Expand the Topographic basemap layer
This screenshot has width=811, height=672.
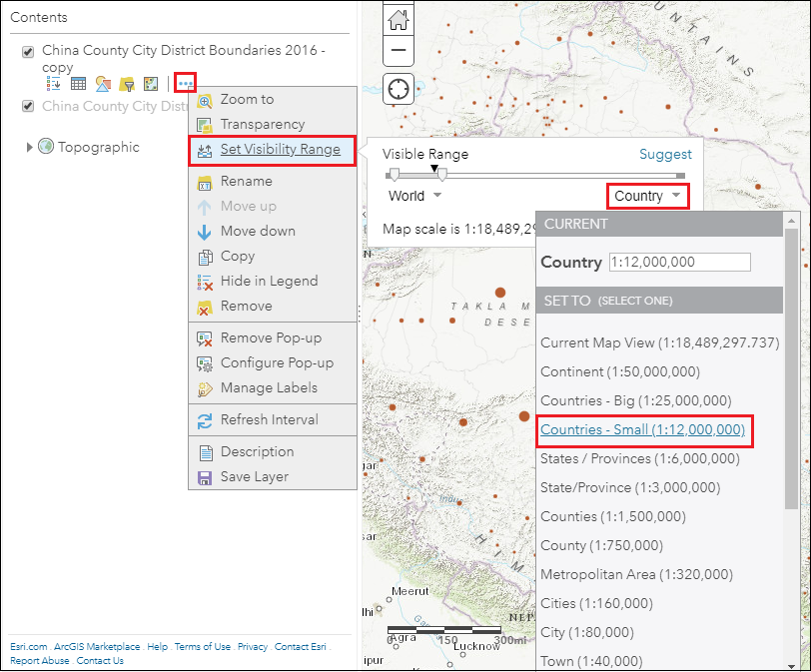30,148
